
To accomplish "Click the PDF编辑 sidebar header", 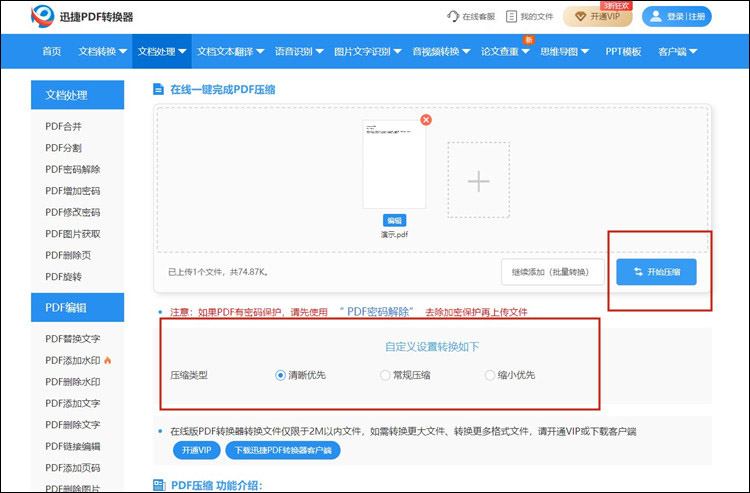I will tap(77, 307).
